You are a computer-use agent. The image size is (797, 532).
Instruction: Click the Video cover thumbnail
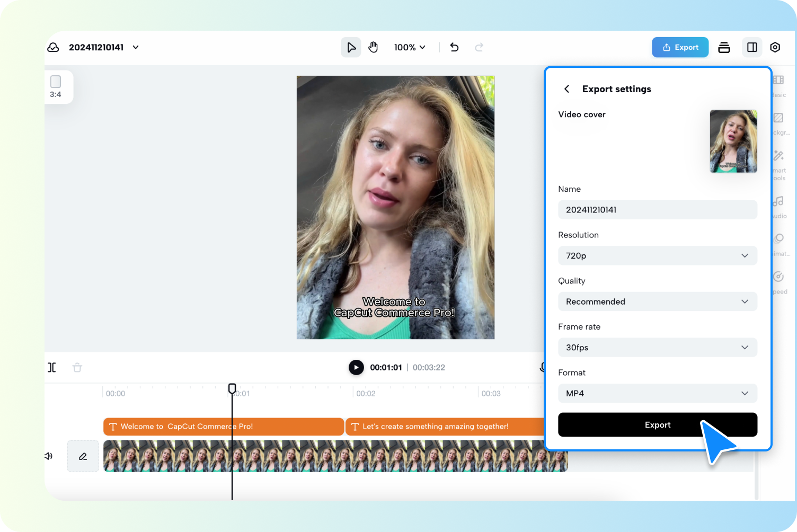click(x=733, y=141)
